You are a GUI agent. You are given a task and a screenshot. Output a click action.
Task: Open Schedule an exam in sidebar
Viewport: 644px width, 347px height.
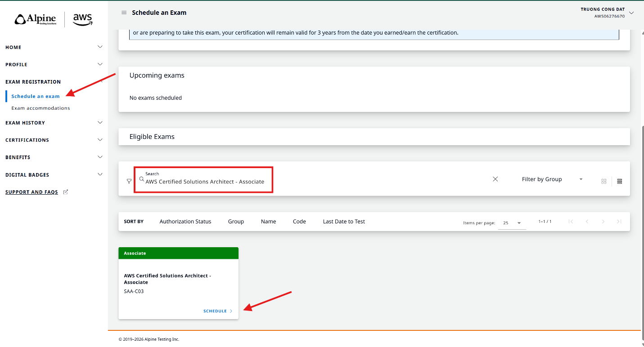tap(36, 96)
